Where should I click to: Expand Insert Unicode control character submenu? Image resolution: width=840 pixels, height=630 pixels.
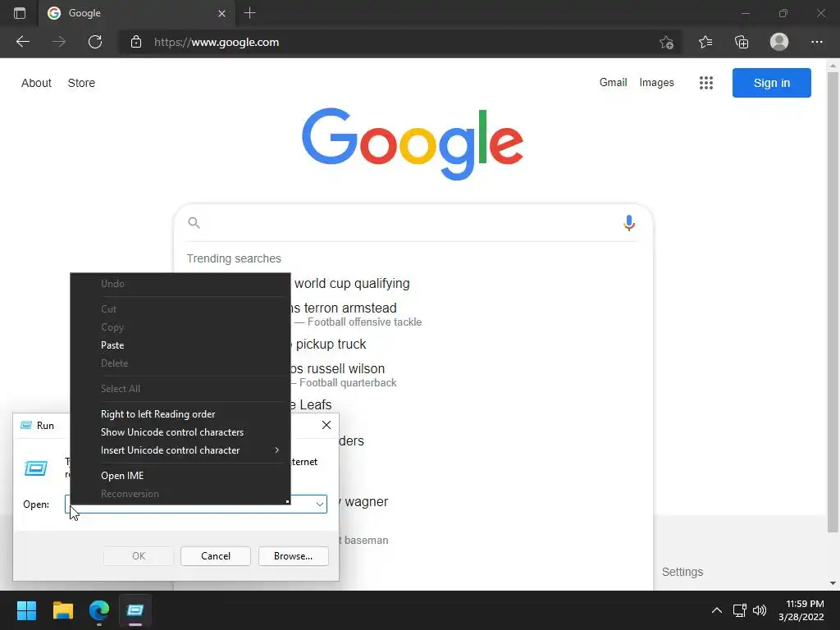pos(180,450)
